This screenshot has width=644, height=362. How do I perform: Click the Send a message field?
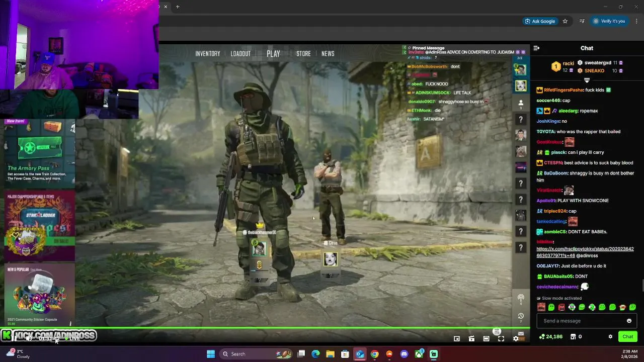click(587, 321)
